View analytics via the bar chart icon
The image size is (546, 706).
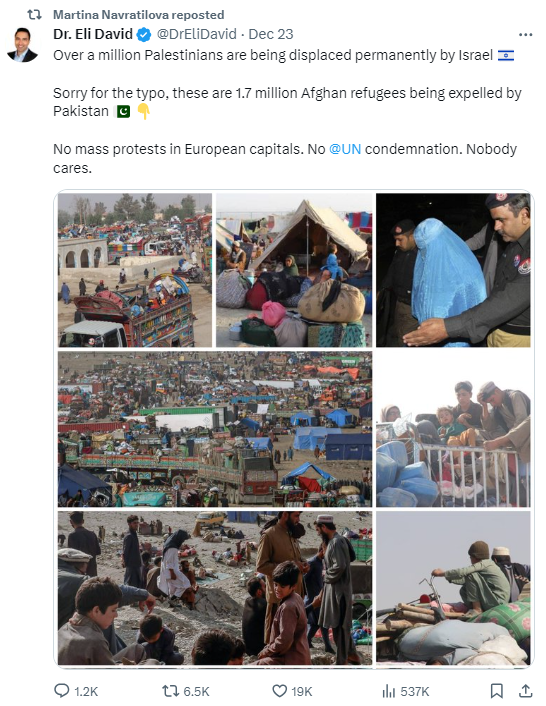(388, 691)
